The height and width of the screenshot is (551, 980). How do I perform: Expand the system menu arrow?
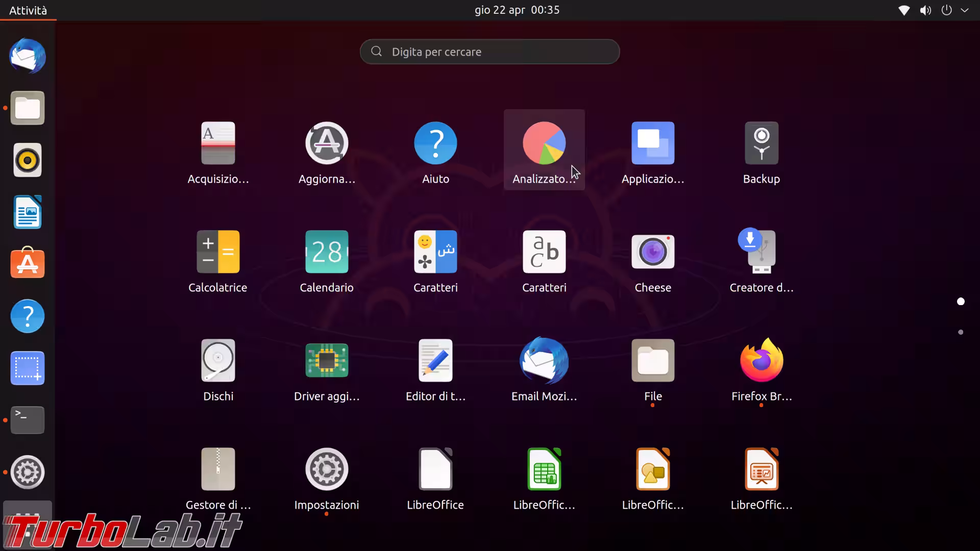[965, 10]
